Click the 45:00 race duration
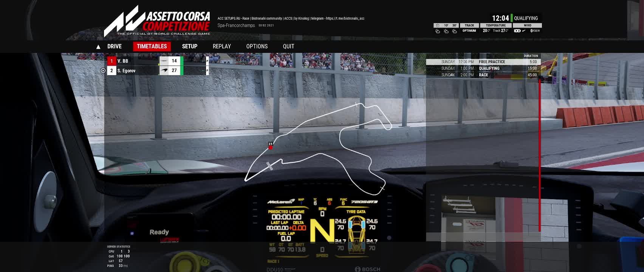644x272 pixels. point(532,75)
